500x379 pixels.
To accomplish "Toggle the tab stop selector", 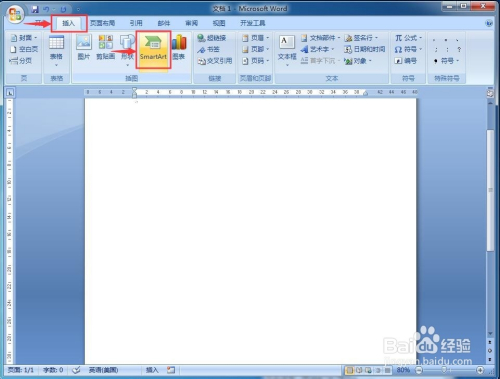I will (10, 93).
